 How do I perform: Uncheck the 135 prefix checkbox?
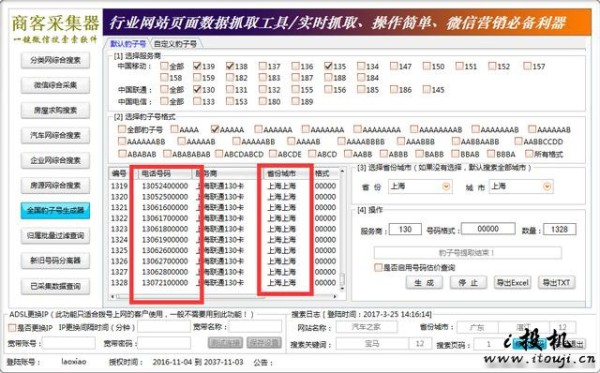(328, 66)
